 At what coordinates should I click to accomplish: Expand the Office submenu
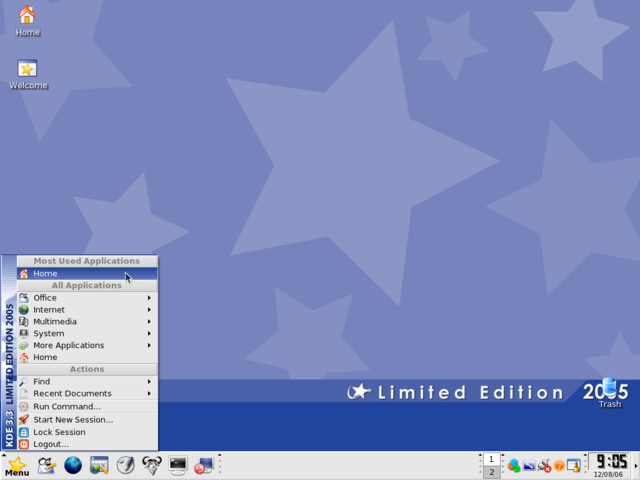(x=87, y=298)
